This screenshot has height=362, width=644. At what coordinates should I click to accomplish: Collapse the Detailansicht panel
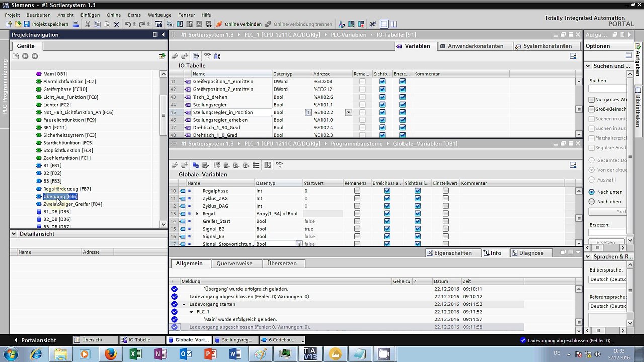[x=14, y=234]
